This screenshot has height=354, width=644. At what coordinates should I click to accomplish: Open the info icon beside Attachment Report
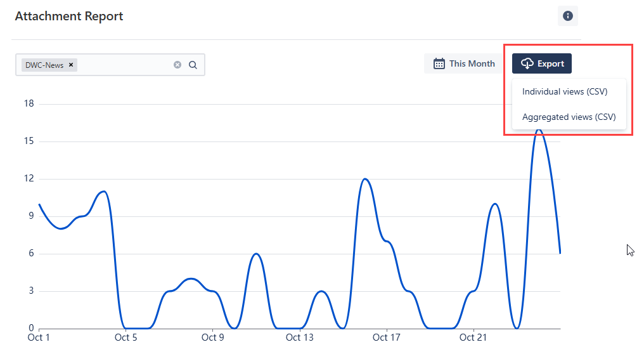click(567, 16)
